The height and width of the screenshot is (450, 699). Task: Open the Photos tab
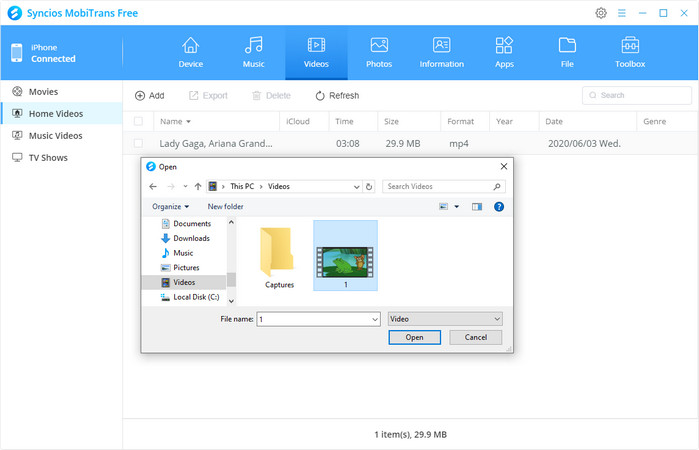(x=379, y=53)
